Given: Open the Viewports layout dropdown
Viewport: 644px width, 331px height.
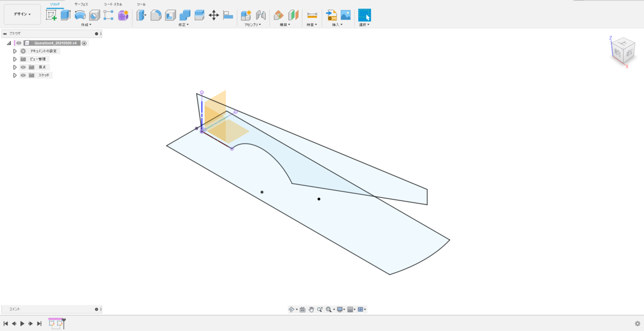Looking at the screenshot, I should pyautogui.click(x=362, y=310).
